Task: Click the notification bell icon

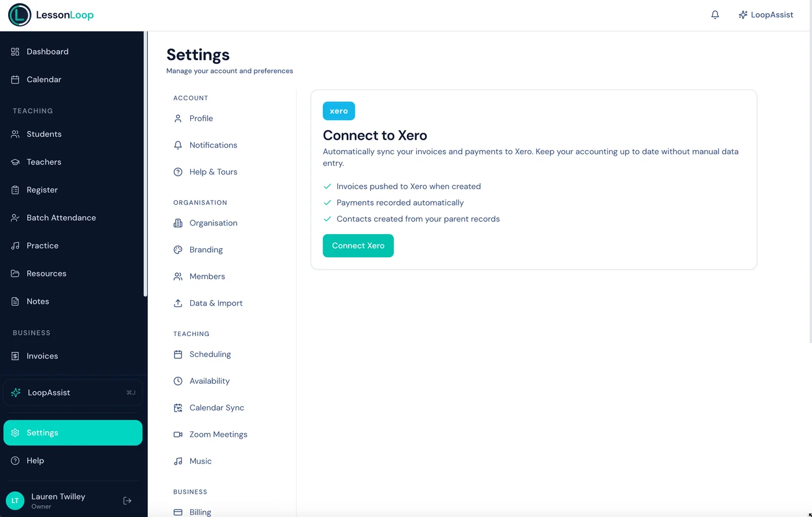Action: pyautogui.click(x=715, y=14)
